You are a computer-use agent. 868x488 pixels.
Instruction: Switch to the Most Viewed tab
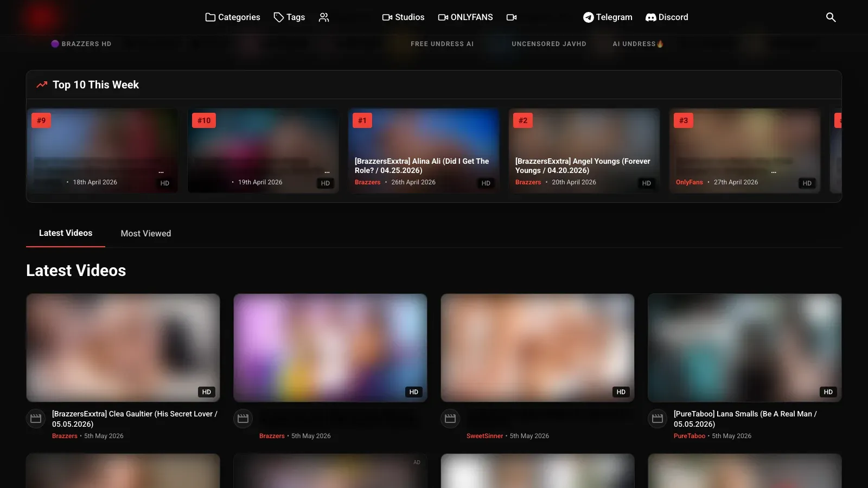[x=146, y=233]
